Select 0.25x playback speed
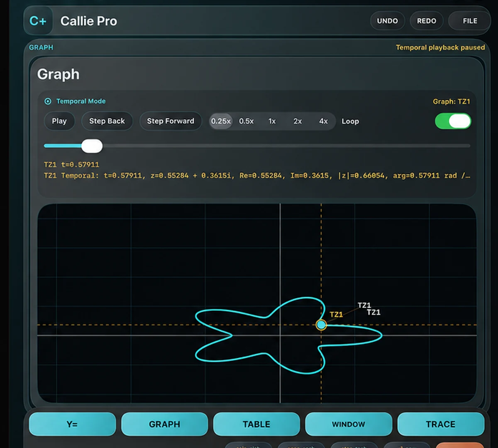This screenshot has height=448, width=498. click(x=221, y=121)
